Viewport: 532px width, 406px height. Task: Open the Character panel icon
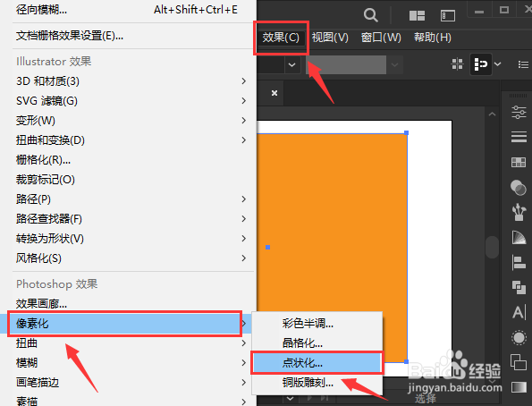(519, 312)
